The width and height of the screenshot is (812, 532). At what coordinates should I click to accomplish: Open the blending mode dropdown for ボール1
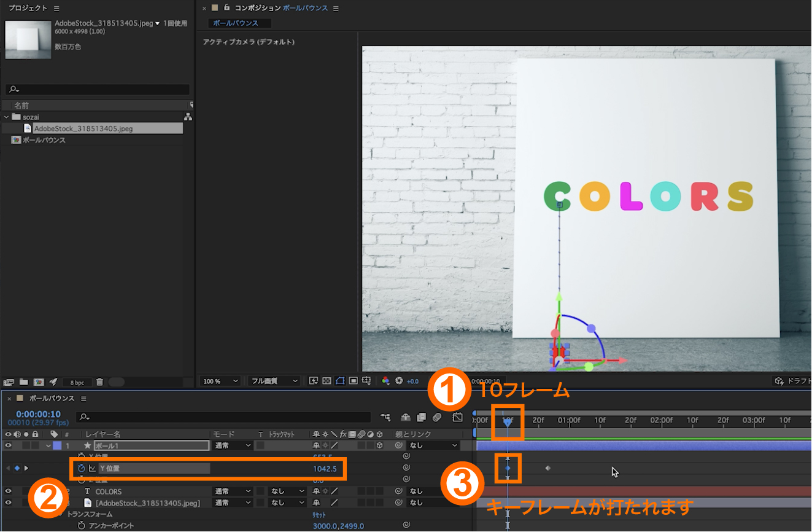[232, 445]
